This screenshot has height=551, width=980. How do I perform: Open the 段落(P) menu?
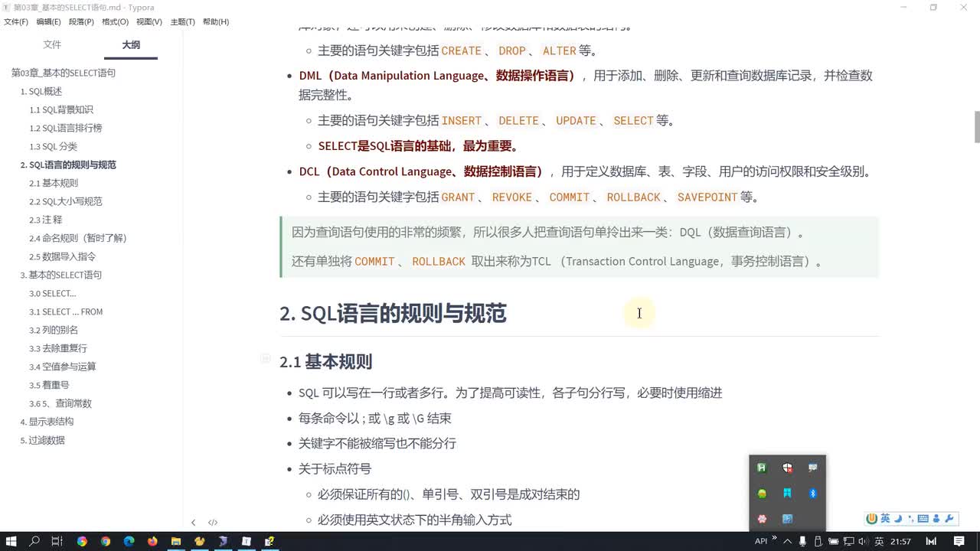[81, 21]
